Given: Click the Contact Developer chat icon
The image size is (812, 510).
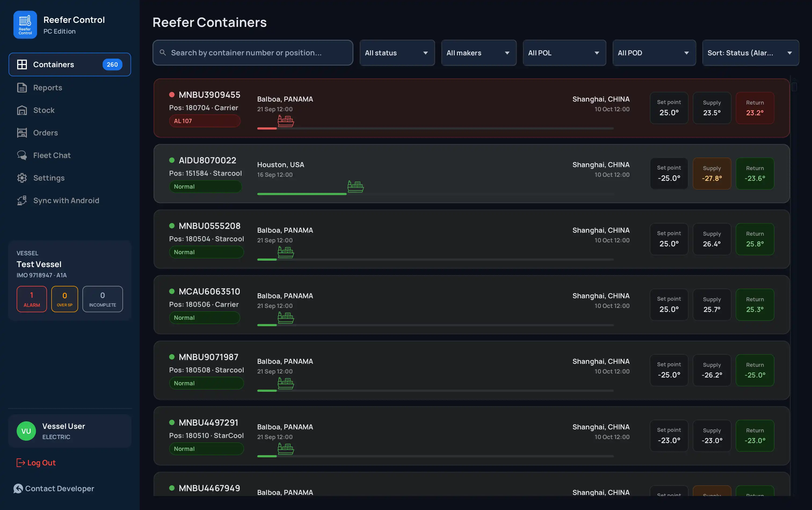Looking at the screenshot, I should pyautogui.click(x=18, y=489).
